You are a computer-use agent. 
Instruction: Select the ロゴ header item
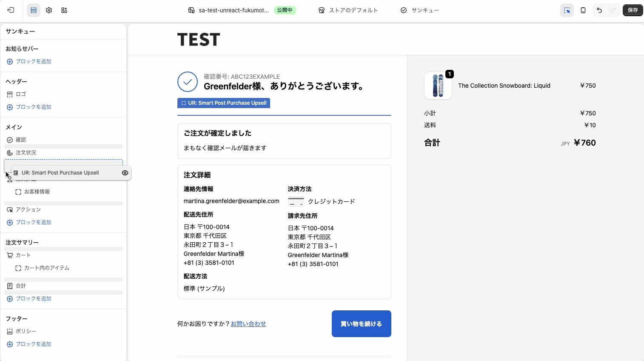point(64,94)
